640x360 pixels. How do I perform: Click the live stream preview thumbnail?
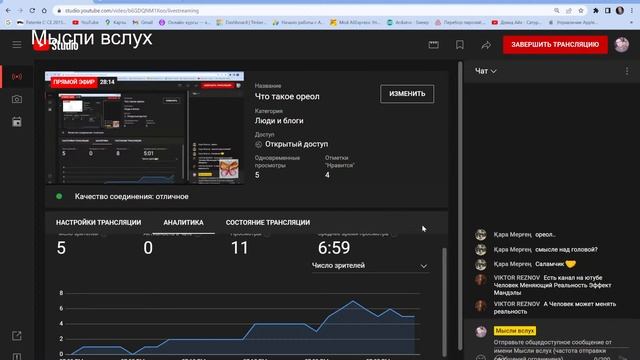click(x=144, y=128)
